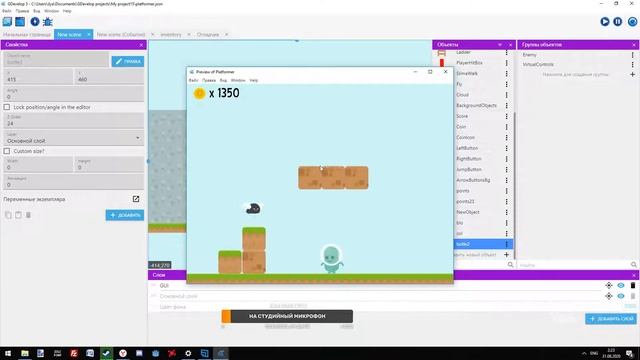Image resolution: width=640 pixels, height=360 pixels.
Task: Click the add layer button
Action: (611, 319)
